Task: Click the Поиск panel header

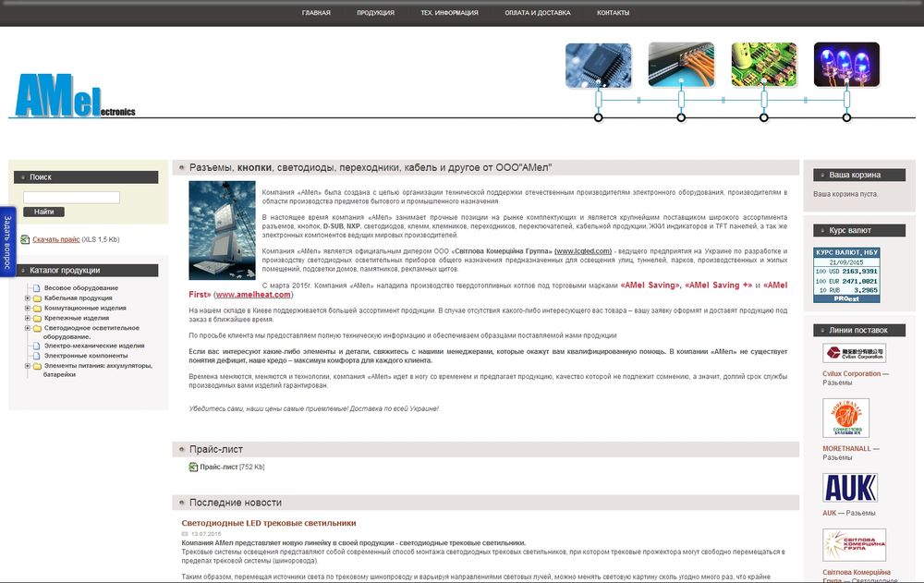Action: tap(86, 176)
